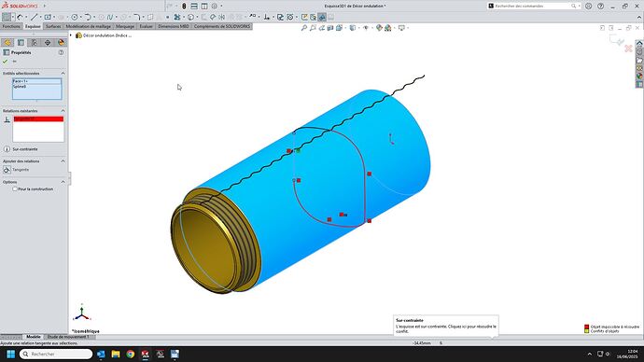Select the Spline sketch tool
This screenshot has width=644, height=362.
click(110, 17)
